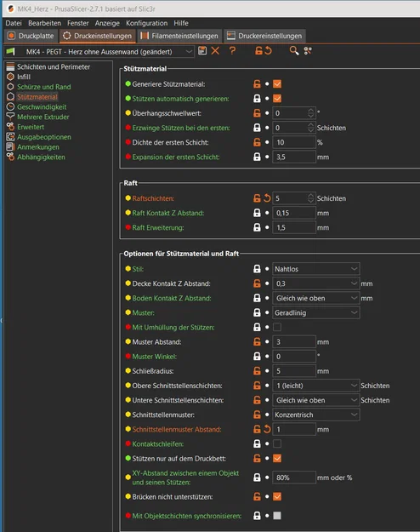Click the compare presets icon

point(308,51)
